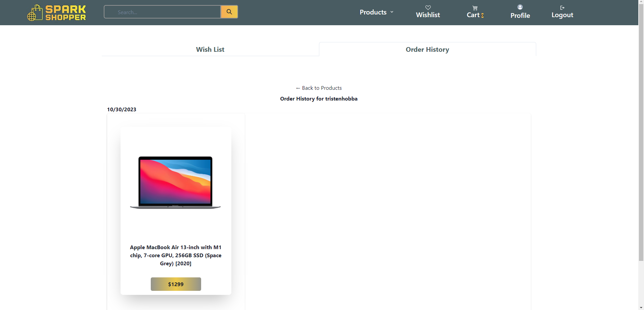The height and width of the screenshot is (310, 644).
Task: Logout using the exit arrow icon
Action: point(562,7)
